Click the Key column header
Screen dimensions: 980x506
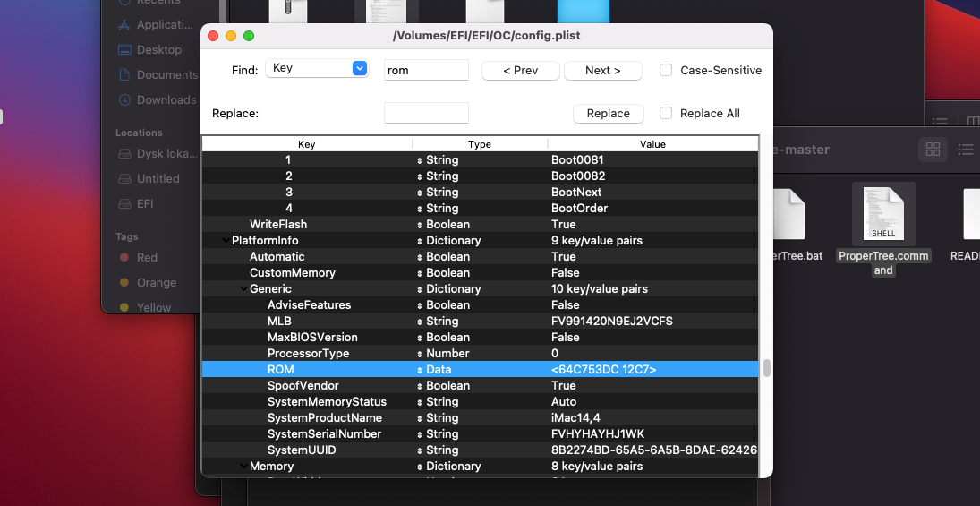(307, 144)
